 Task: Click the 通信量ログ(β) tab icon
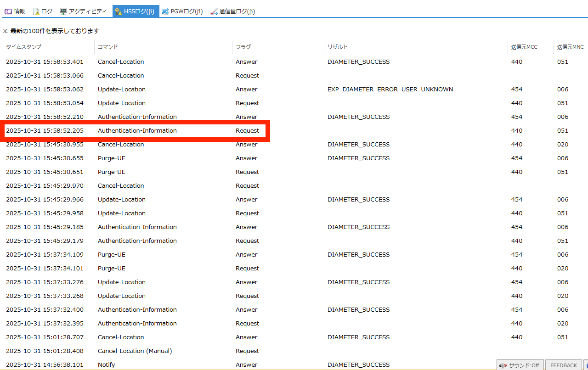click(x=214, y=11)
